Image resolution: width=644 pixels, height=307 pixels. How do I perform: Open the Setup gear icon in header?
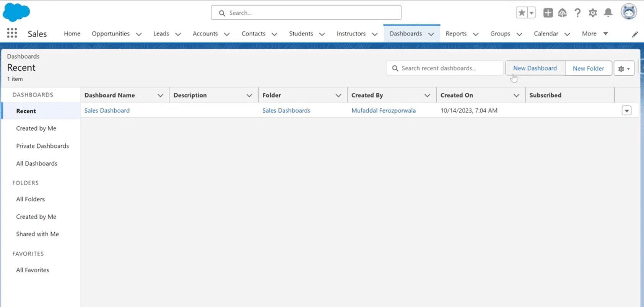coord(593,13)
